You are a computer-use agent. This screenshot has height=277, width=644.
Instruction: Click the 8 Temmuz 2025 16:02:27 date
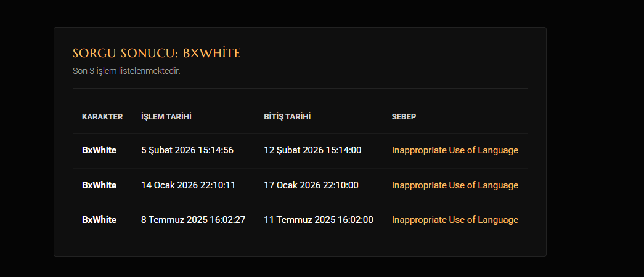(194, 220)
